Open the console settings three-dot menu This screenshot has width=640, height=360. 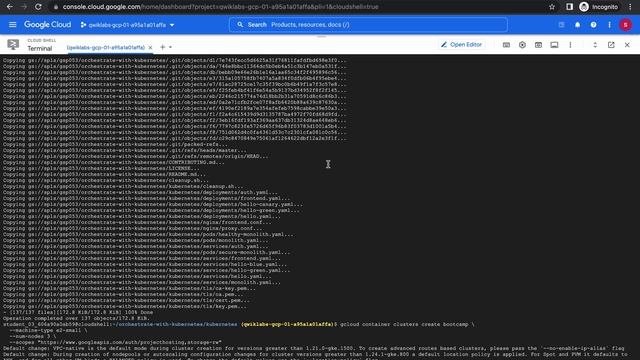tap(609, 25)
